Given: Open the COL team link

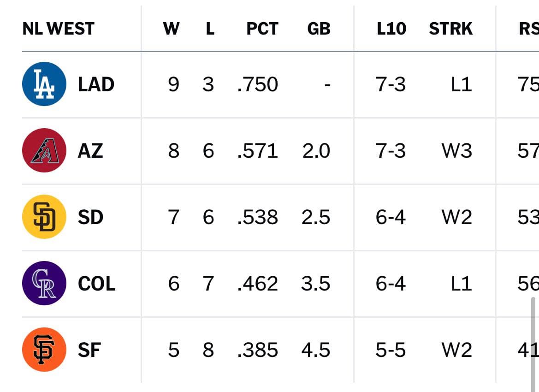Looking at the screenshot, I should point(96,284).
